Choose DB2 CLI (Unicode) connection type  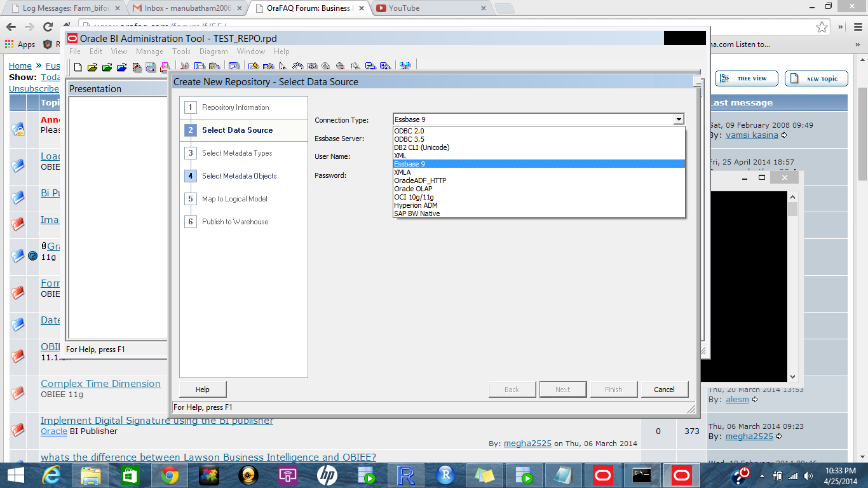pyautogui.click(x=539, y=147)
